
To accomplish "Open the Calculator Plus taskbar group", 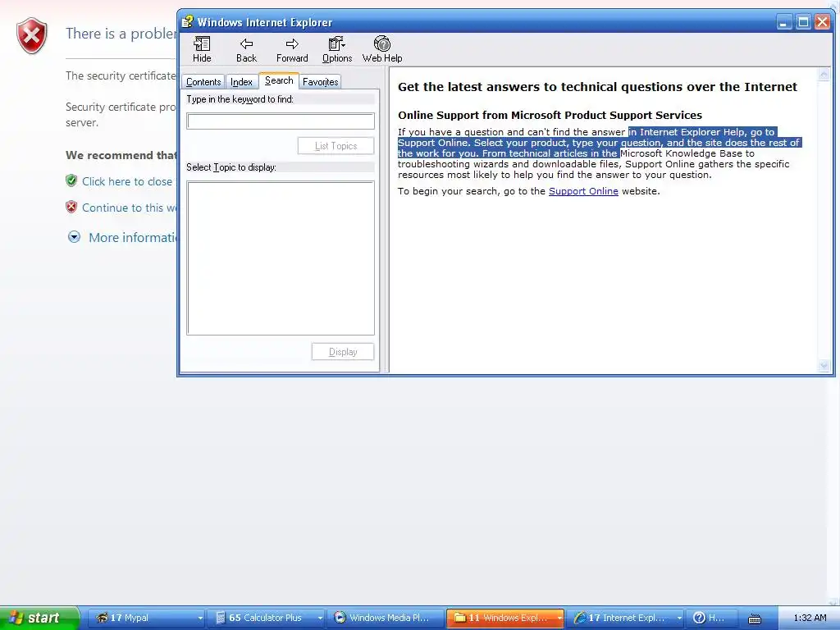I will [x=265, y=618].
